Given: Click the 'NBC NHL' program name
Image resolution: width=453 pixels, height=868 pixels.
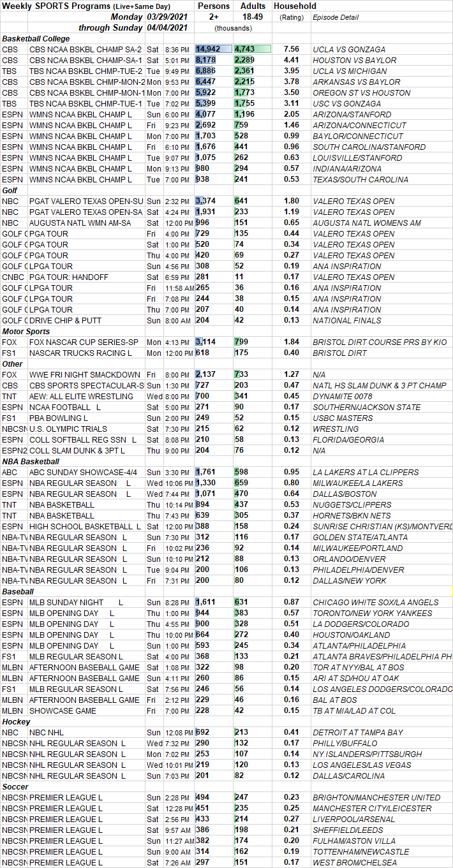Looking at the screenshot, I should point(47,732).
